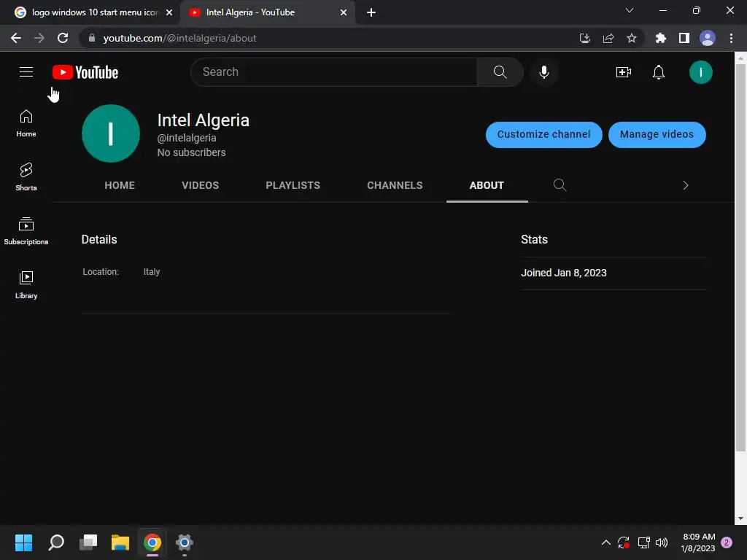Open Chrome three-dot menu
The image size is (747, 560).
731,38
